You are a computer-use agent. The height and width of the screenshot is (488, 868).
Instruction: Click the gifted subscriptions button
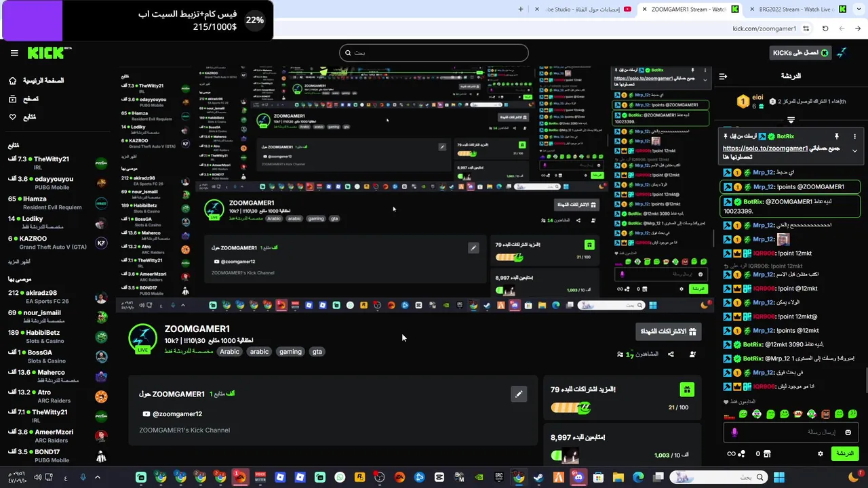[x=669, y=331]
